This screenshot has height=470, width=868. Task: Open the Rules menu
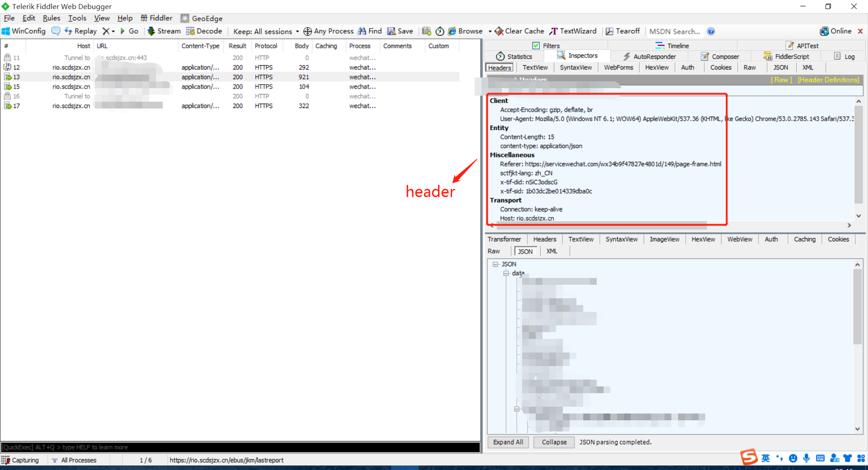tap(51, 18)
